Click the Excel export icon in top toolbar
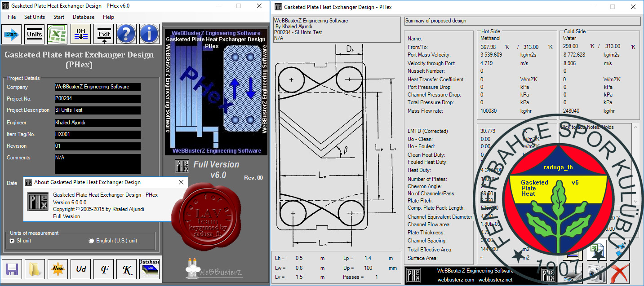The height and width of the screenshot is (286, 644). click(58, 34)
